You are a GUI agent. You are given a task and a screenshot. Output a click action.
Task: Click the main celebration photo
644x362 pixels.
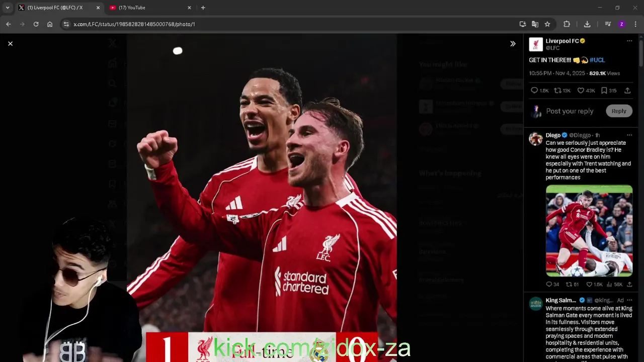click(262, 198)
